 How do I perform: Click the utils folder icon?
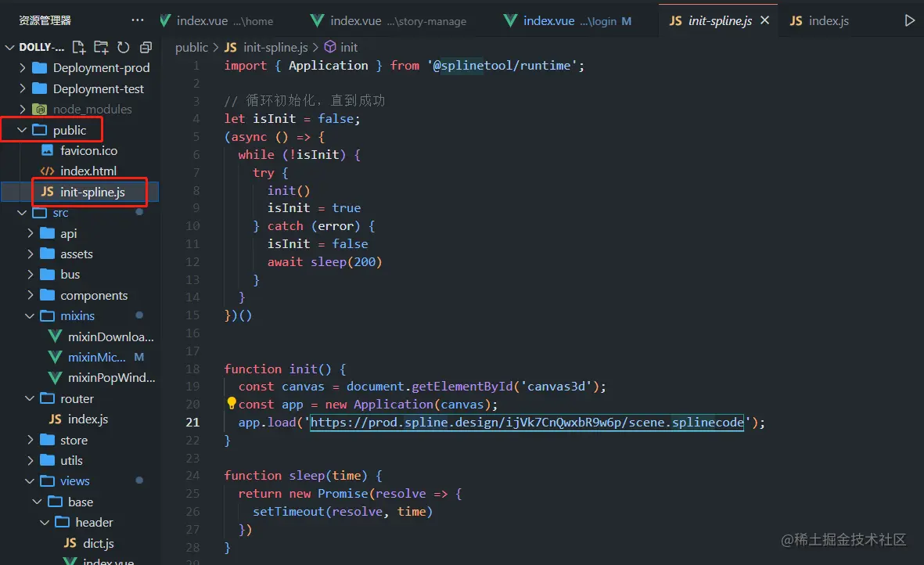(47, 460)
